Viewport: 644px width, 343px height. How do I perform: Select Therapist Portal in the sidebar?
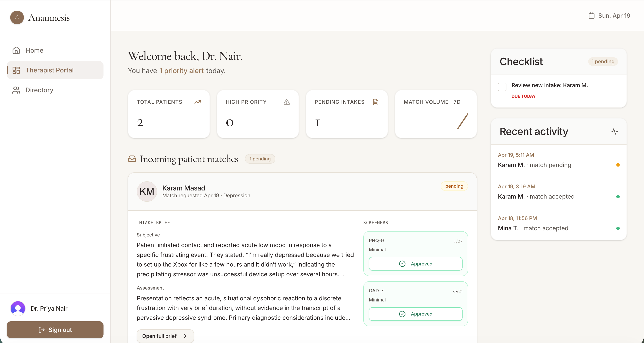pos(49,70)
